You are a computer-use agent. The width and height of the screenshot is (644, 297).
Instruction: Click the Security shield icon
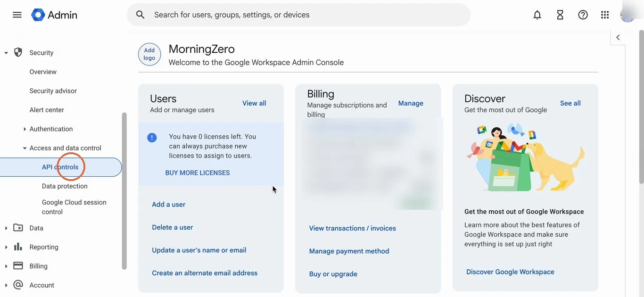pyautogui.click(x=18, y=52)
